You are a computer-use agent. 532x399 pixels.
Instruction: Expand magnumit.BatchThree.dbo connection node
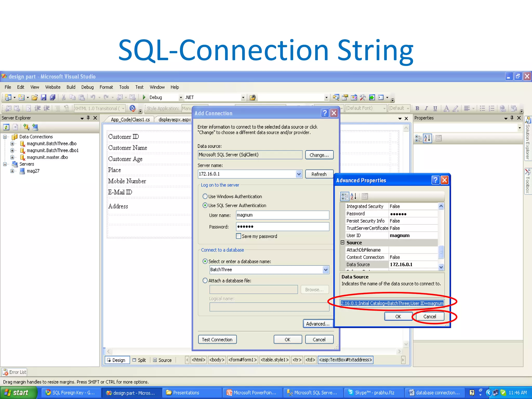click(12, 144)
